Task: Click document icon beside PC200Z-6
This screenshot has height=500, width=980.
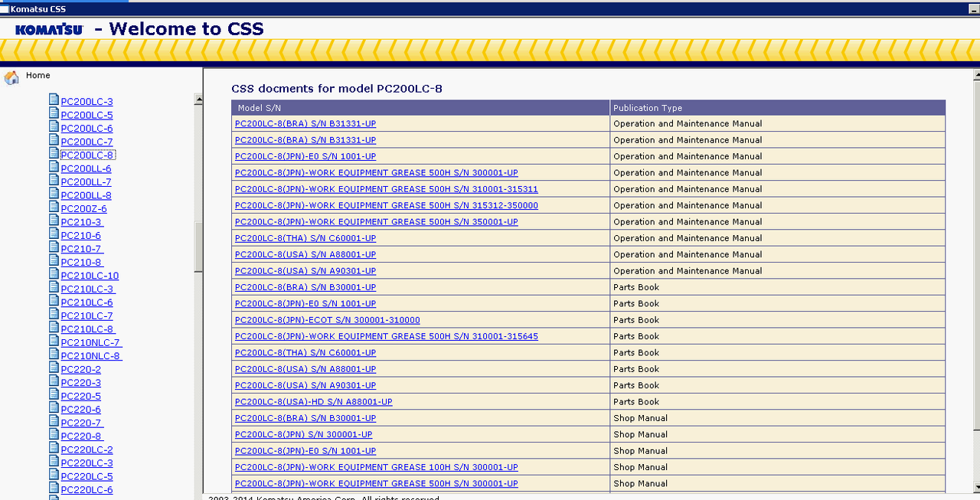Action: coord(54,207)
